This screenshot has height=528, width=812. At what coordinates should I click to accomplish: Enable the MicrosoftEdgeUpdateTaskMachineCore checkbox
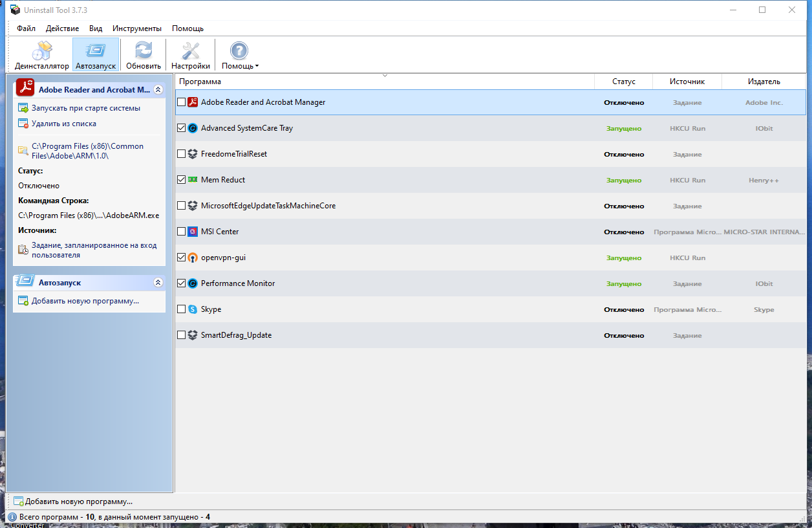tap(181, 206)
